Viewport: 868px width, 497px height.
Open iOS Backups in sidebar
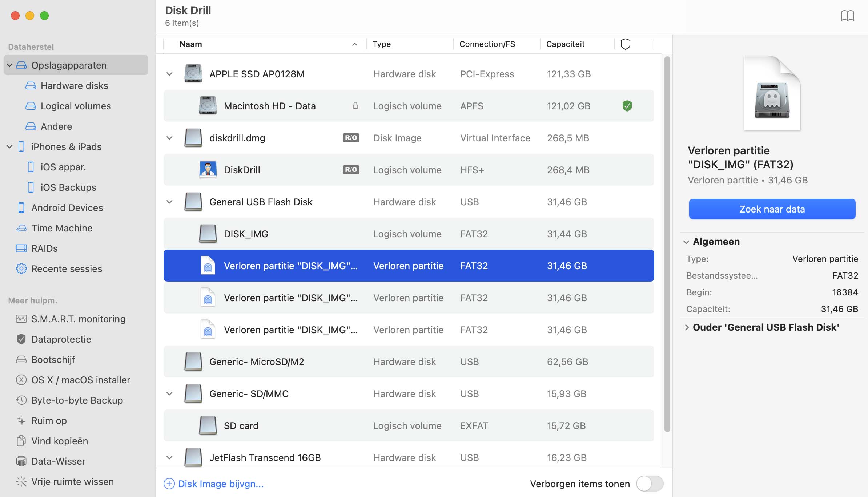click(x=68, y=187)
